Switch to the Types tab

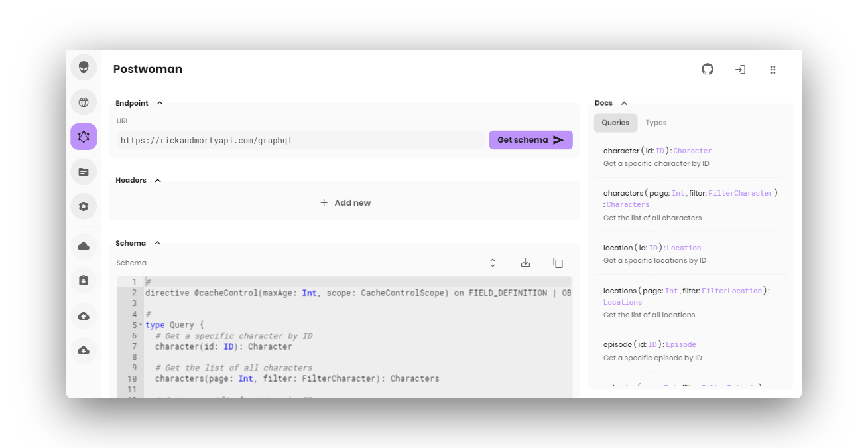click(656, 123)
